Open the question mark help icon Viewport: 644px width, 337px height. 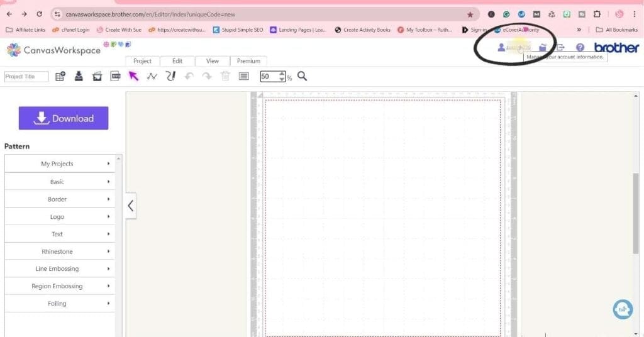[x=579, y=48]
